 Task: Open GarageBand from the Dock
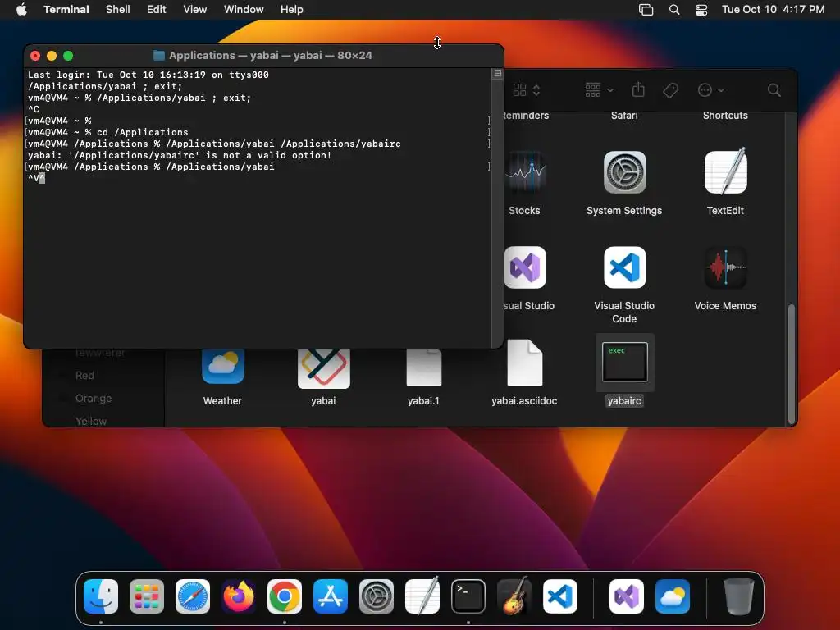(514, 596)
